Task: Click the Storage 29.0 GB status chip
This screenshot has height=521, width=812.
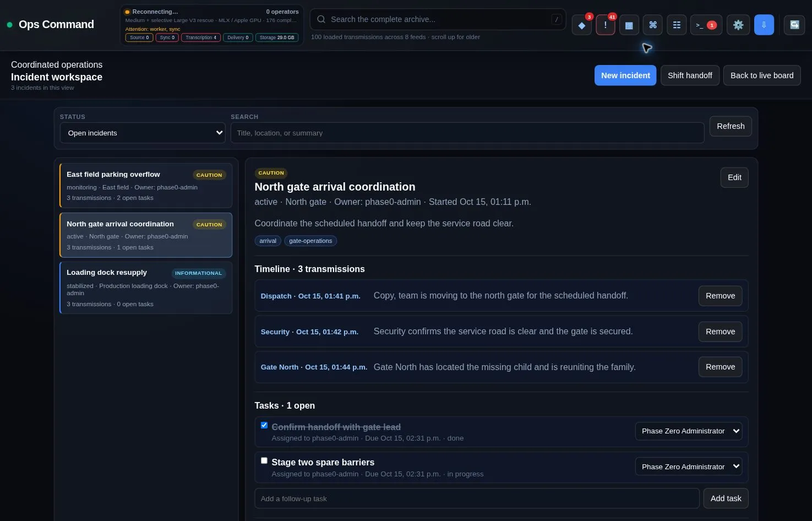Action: 277,37
